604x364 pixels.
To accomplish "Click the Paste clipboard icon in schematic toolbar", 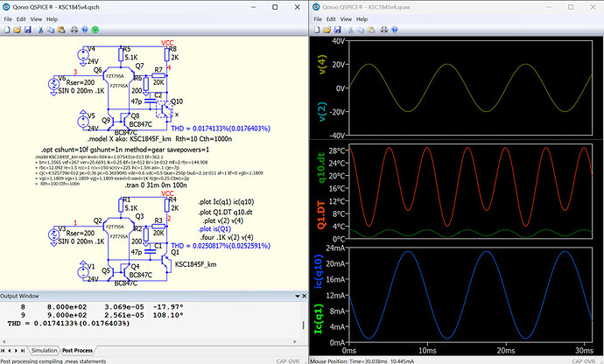I will [61, 30].
